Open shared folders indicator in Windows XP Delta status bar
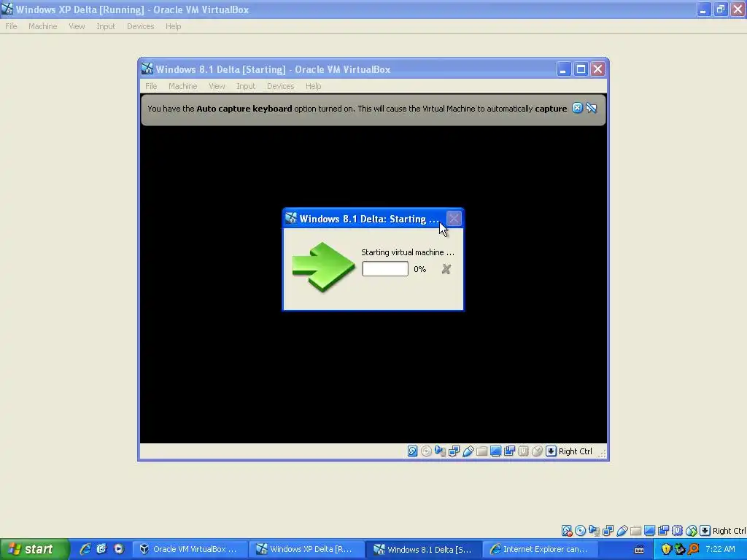This screenshot has height=560, width=747. (635, 531)
